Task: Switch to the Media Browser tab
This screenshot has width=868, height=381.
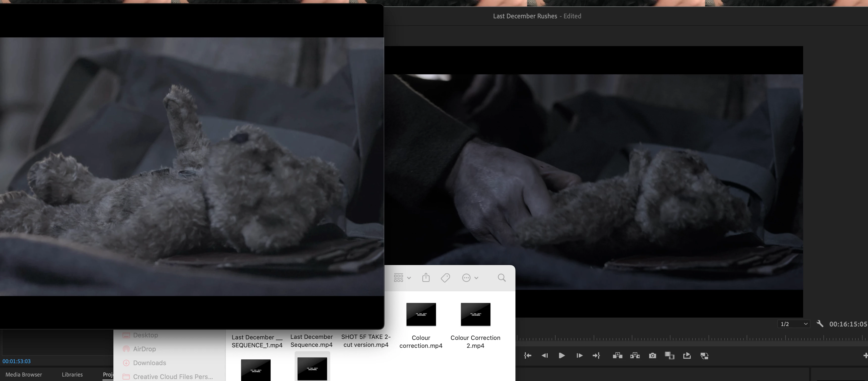Action: click(x=24, y=375)
